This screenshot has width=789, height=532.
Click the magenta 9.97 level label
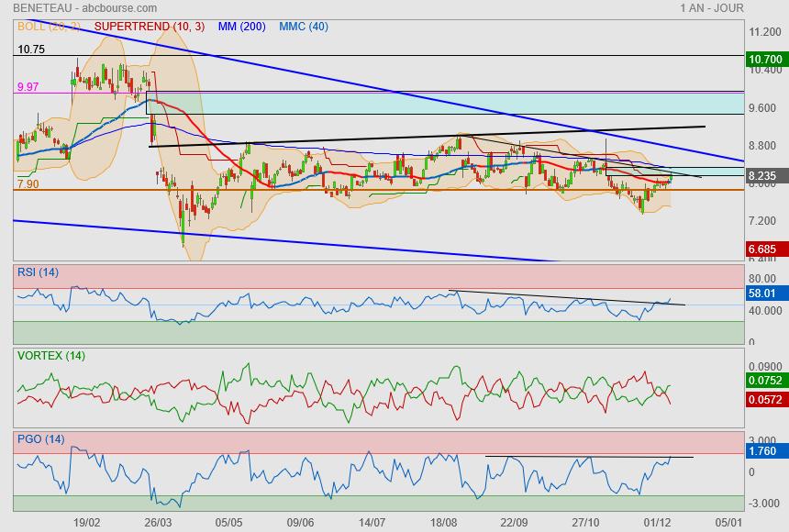tap(28, 87)
